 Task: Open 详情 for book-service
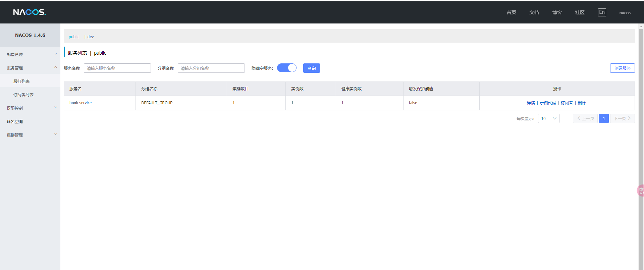coord(531,103)
